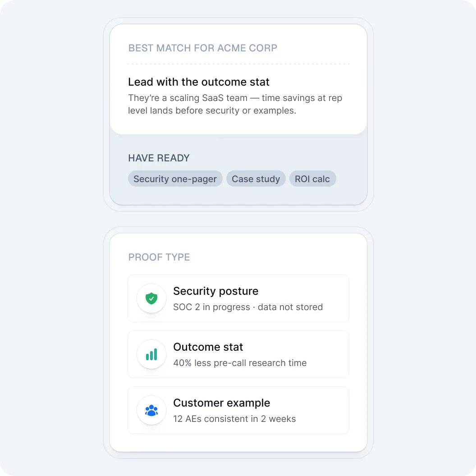Select the Security posture proof title
Image resolution: width=476 pixels, height=476 pixels.
215,291
